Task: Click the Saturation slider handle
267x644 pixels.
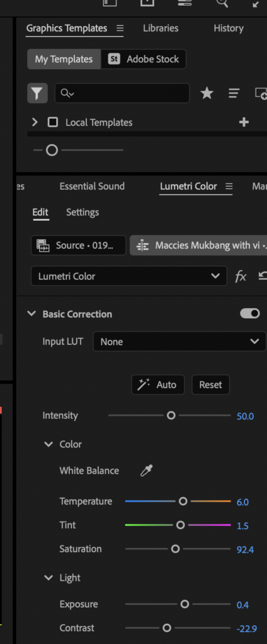Action: point(175,548)
